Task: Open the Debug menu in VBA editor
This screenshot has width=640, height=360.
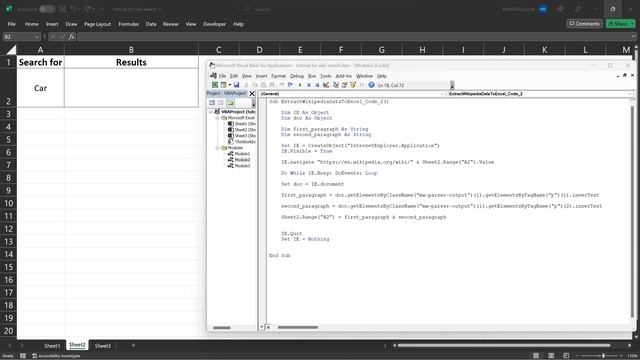Action: tap(297, 76)
